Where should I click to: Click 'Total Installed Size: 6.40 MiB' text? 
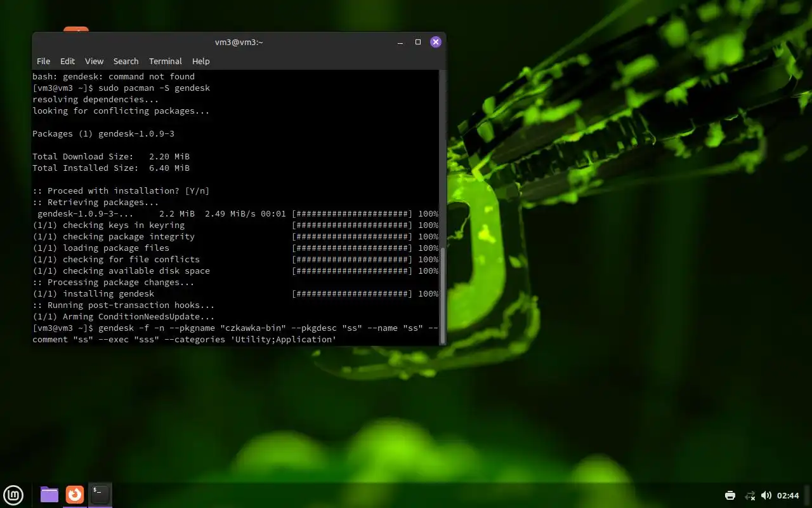click(x=111, y=168)
